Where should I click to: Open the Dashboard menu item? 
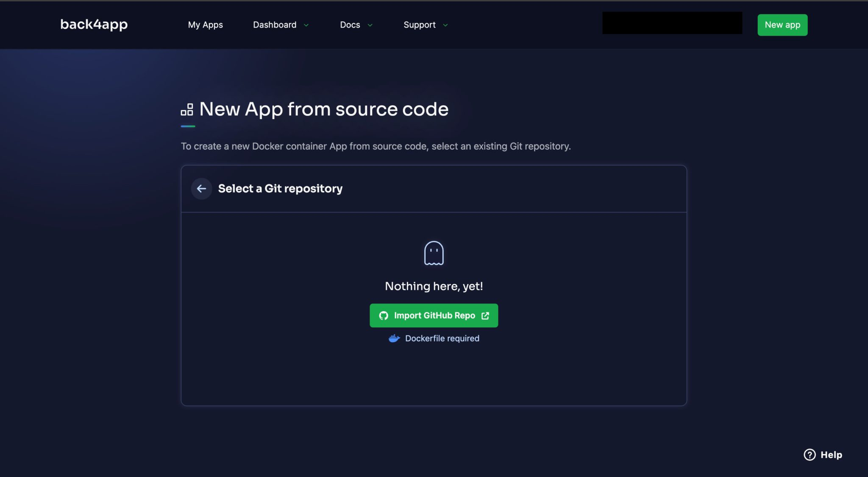[275, 25]
